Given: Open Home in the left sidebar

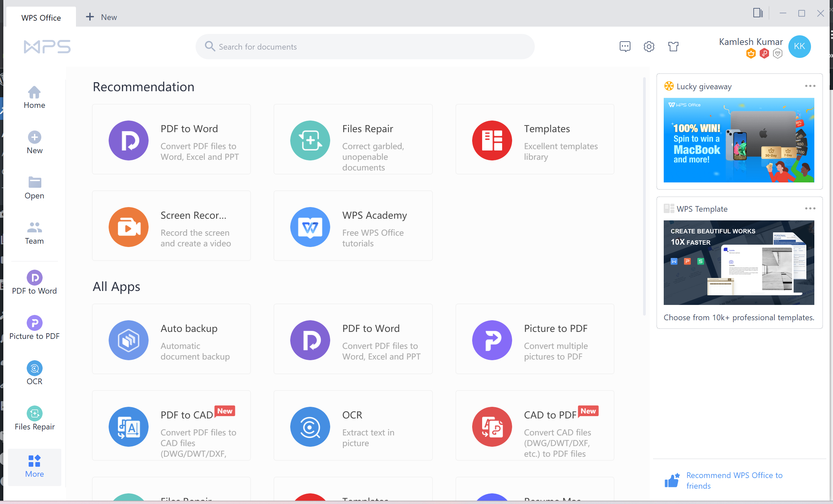Looking at the screenshot, I should [34, 97].
